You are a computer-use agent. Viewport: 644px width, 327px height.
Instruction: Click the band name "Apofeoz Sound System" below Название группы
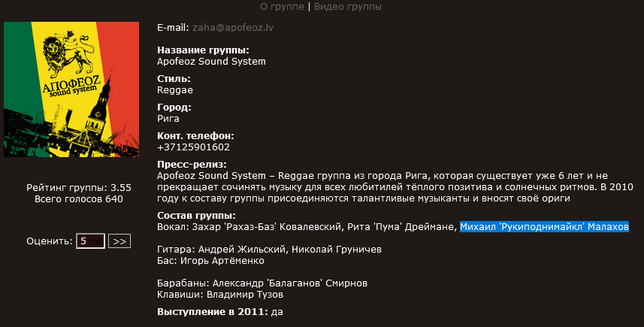[x=211, y=62]
